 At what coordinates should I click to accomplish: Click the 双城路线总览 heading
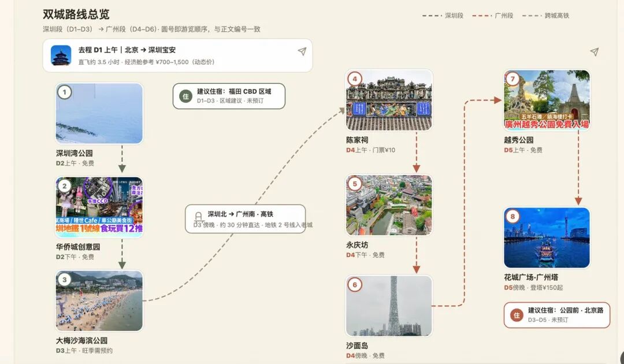tap(76, 14)
